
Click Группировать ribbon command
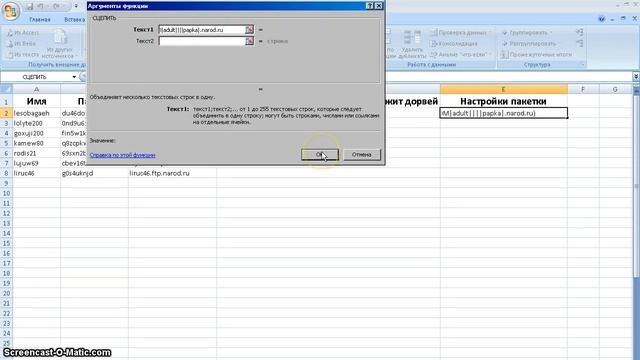click(526, 32)
